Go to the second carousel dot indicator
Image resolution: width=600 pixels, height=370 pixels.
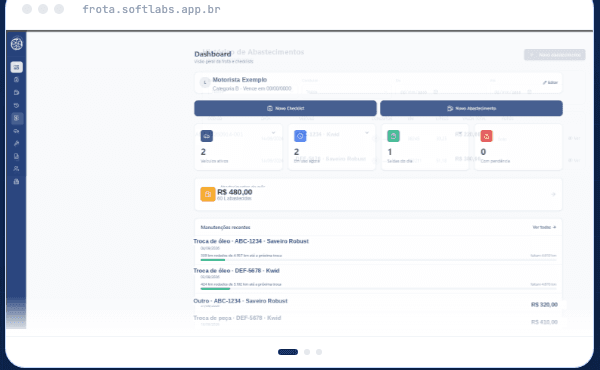click(307, 352)
